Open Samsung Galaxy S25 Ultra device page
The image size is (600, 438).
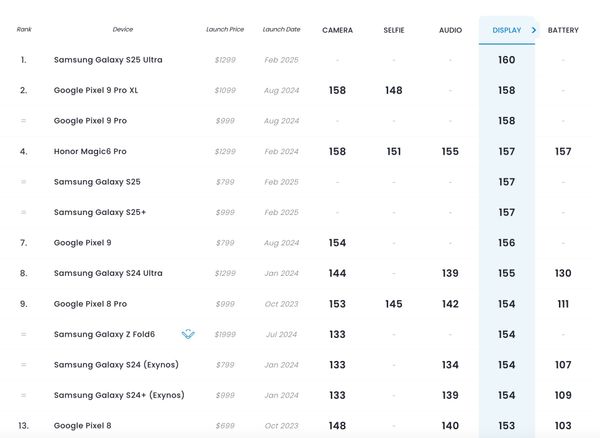point(108,60)
